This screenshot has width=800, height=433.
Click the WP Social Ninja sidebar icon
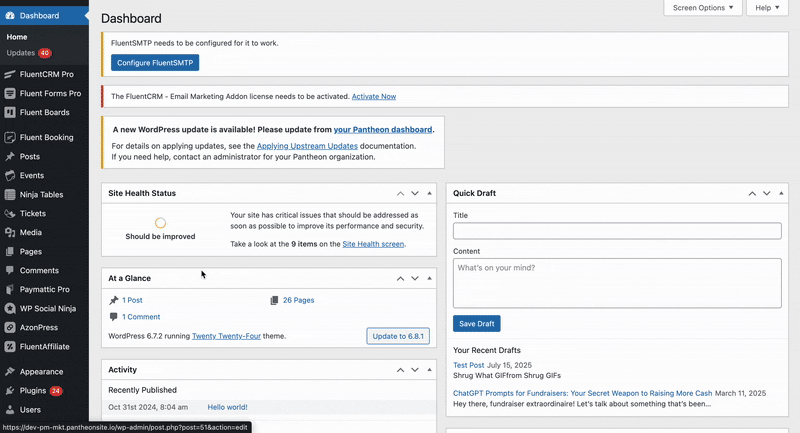point(10,309)
